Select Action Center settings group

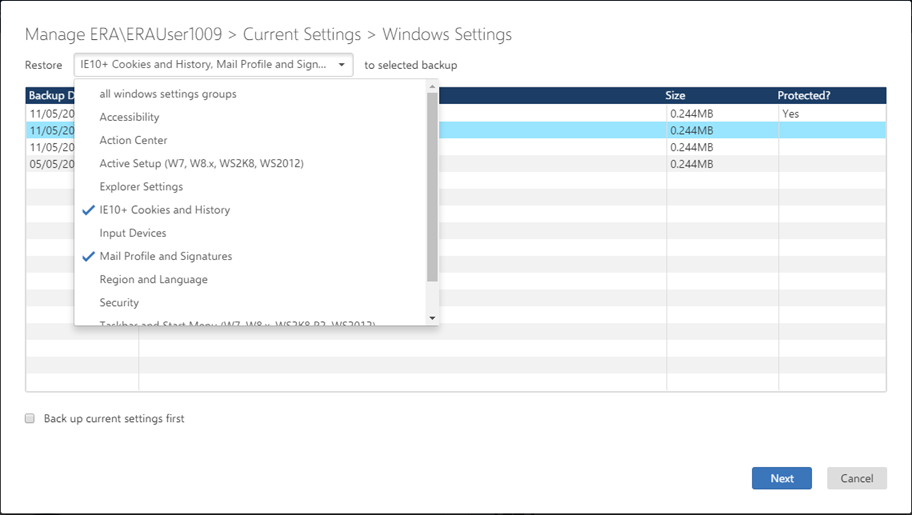point(133,140)
